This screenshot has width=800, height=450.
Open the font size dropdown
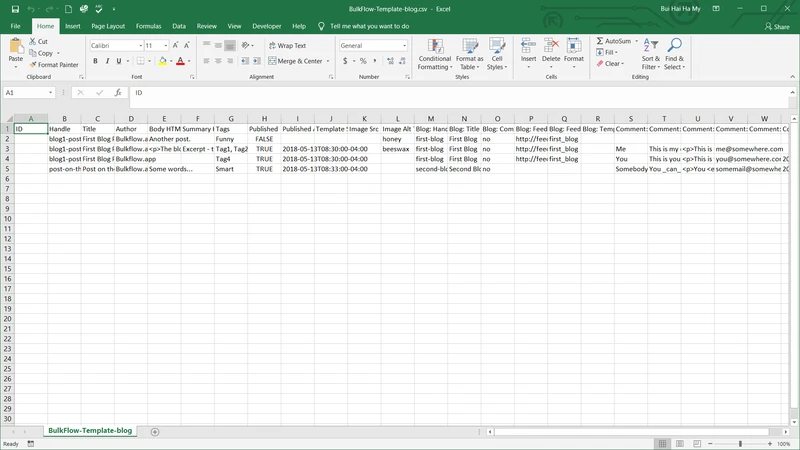click(x=166, y=45)
